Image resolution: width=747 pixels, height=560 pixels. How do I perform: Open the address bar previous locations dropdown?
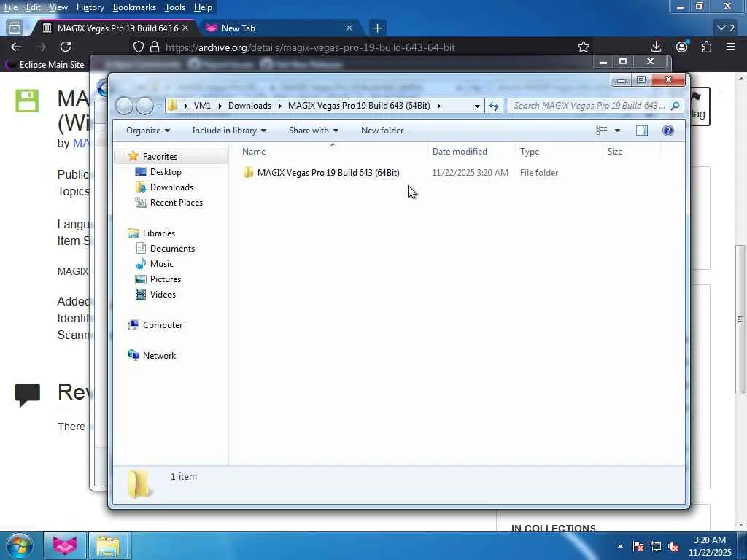(x=477, y=106)
